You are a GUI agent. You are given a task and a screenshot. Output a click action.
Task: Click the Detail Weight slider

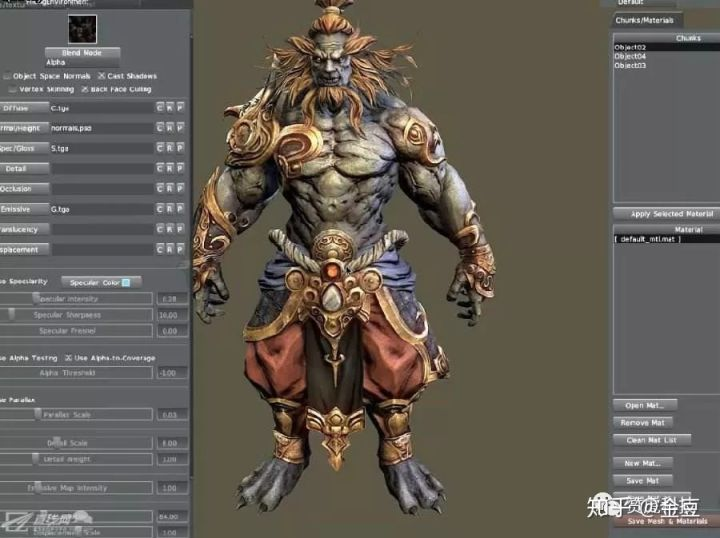76,459
